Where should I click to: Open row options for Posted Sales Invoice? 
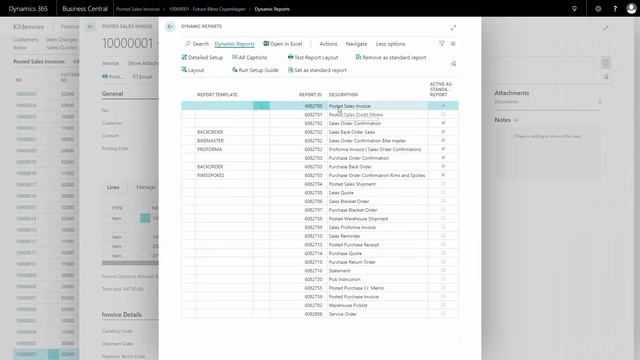pyautogui.click(x=261, y=106)
